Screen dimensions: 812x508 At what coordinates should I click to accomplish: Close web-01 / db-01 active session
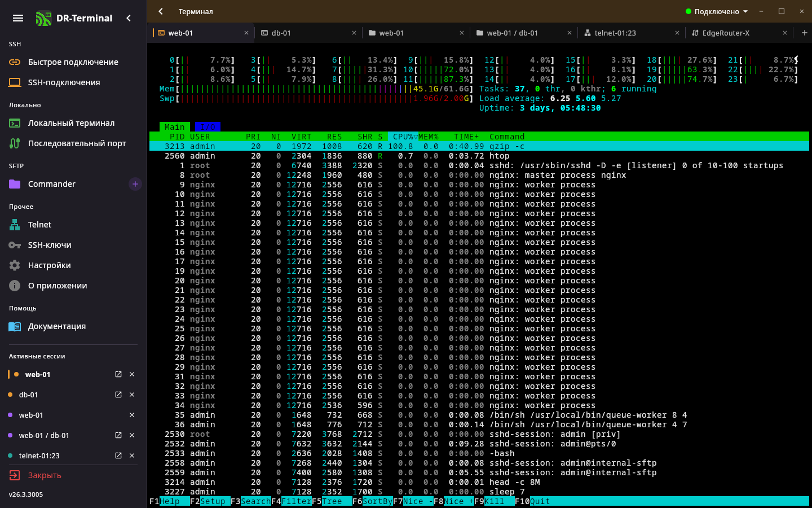pyautogui.click(x=132, y=435)
